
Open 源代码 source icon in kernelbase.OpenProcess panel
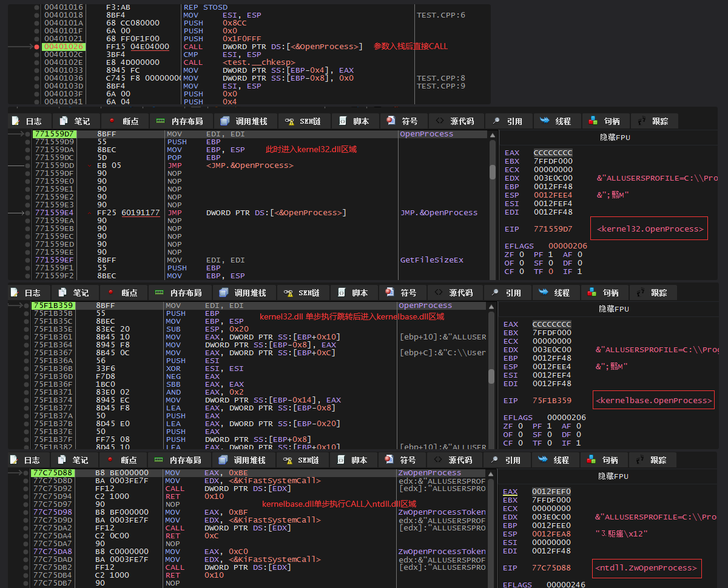pos(439,292)
